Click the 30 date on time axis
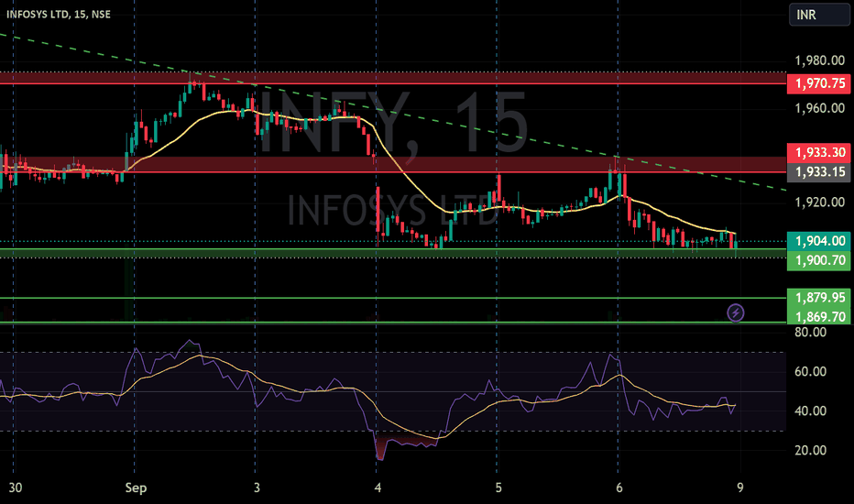The image size is (854, 504). tap(16, 488)
